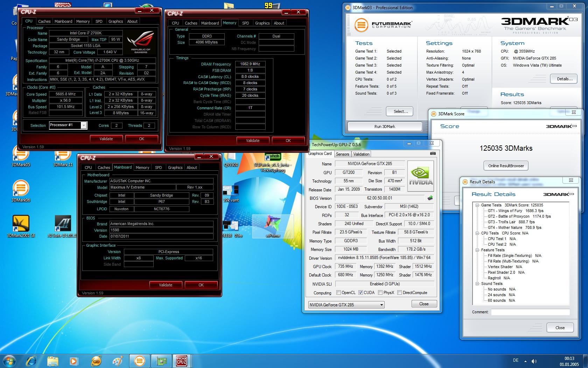Click the Select... tests button
This screenshot has height=368, width=588.
[x=400, y=111]
